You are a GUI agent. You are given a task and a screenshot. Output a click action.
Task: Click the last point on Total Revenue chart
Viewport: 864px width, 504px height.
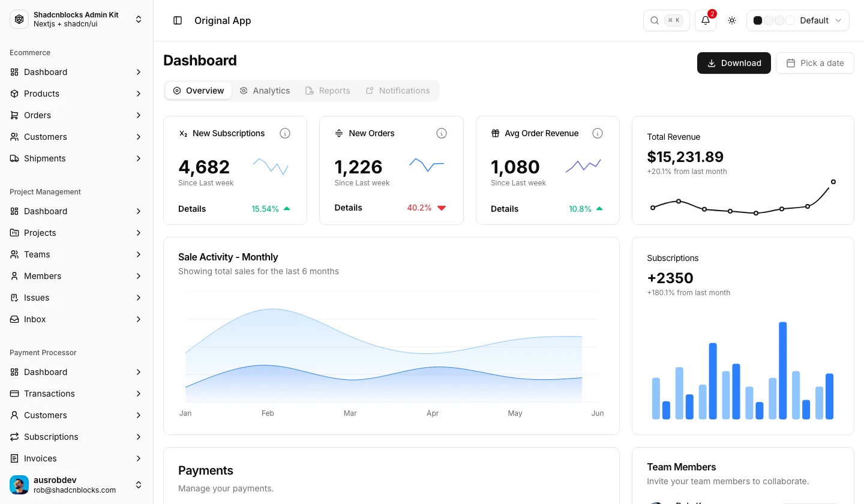click(x=833, y=182)
